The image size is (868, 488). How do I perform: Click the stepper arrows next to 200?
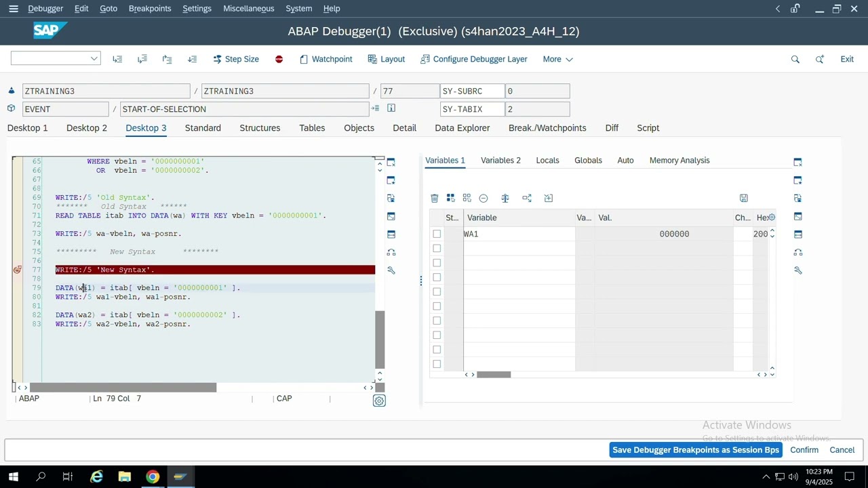click(772, 234)
